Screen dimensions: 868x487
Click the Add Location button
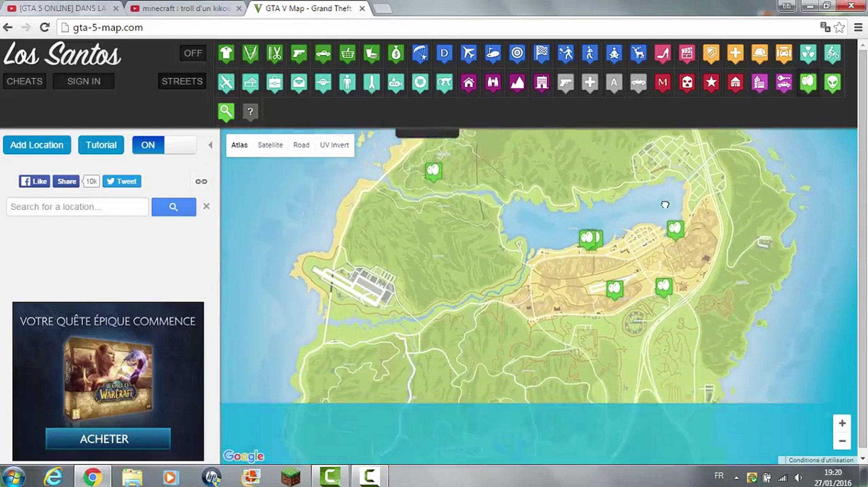point(37,145)
